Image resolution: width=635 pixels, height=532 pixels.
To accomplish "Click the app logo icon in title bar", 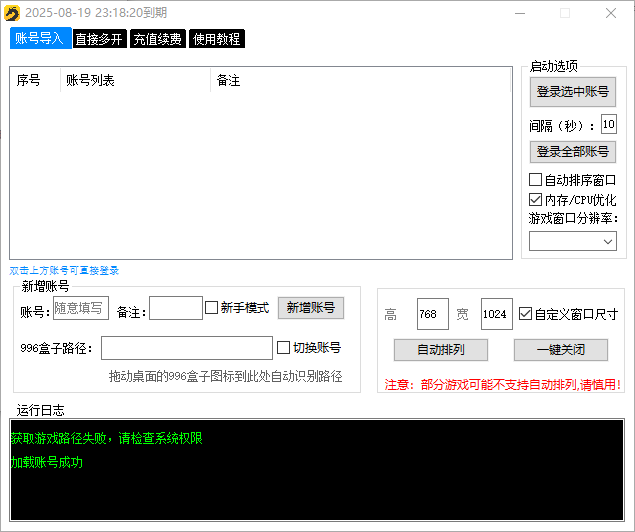I will click(12, 12).
